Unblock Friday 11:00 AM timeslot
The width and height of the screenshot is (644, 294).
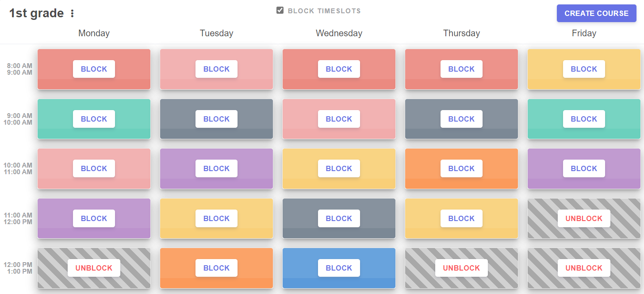coord(584,218)
